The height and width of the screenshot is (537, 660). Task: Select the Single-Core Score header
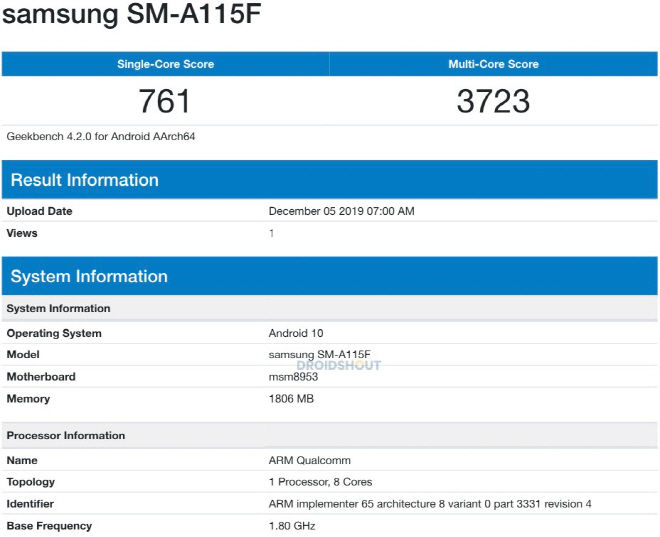click(165, 64)
